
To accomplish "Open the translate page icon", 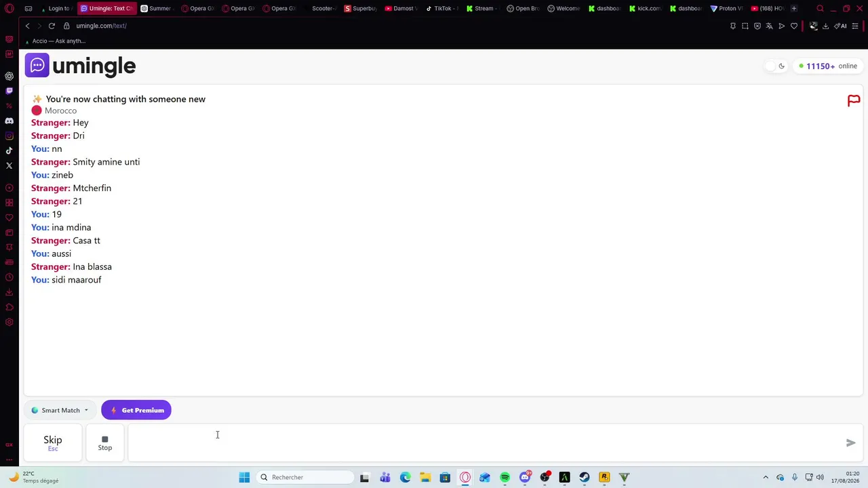I will click(x=770, y=26).
